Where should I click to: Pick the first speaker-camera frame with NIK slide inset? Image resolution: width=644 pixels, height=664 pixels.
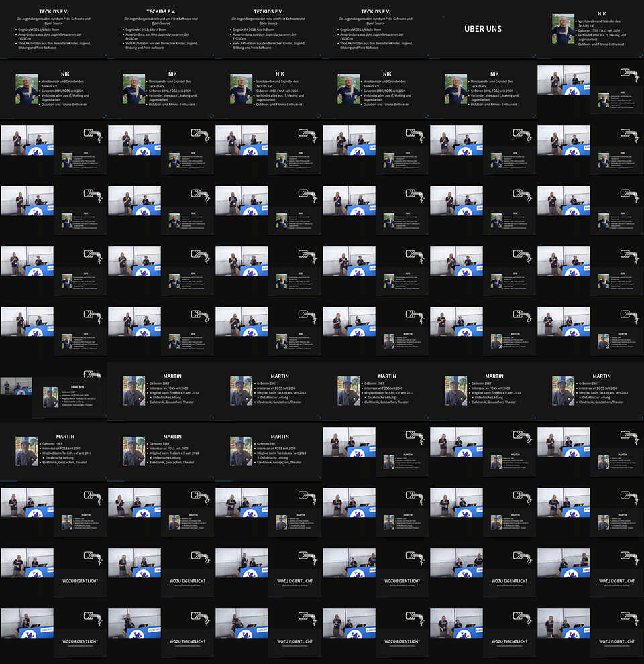coord(590,90)
